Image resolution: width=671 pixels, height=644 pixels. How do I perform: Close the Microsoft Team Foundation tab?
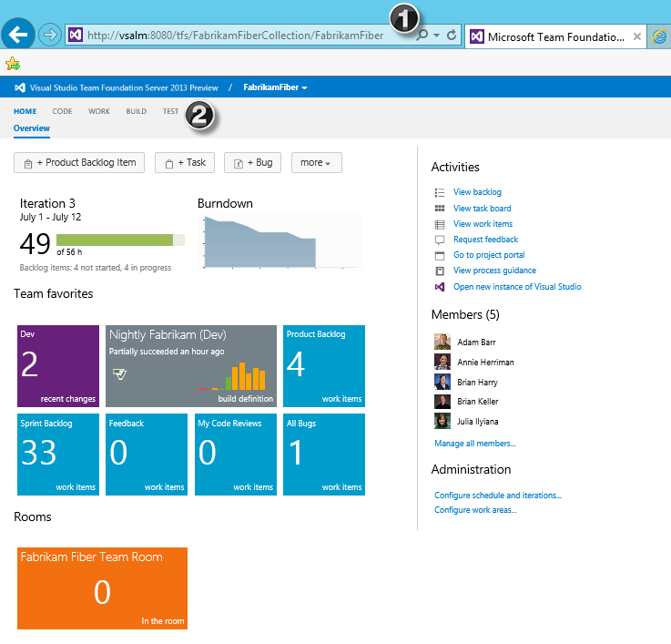pos(637,36)
